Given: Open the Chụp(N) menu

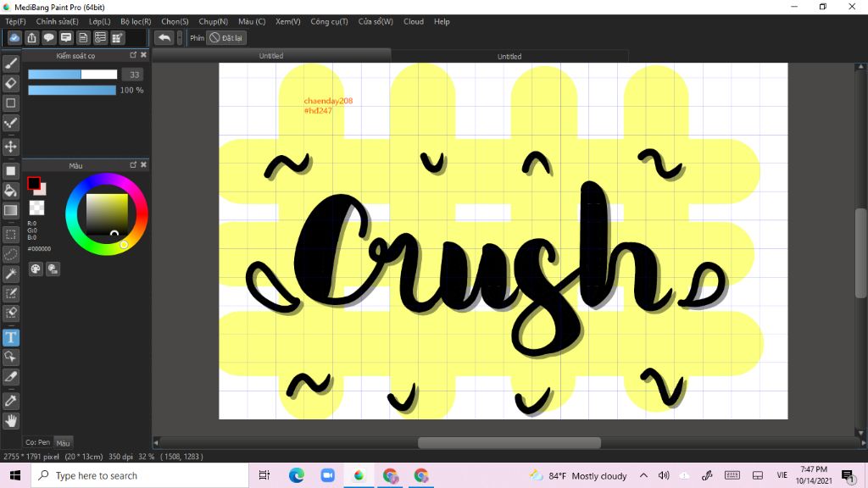Looking at the screenshot, I should click(x=213, y=21).
